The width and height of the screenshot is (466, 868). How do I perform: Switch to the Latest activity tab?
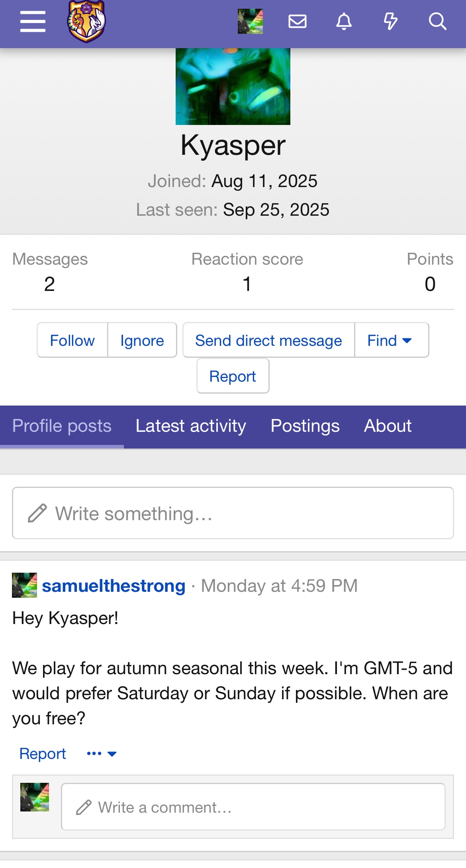click(191, 426)
